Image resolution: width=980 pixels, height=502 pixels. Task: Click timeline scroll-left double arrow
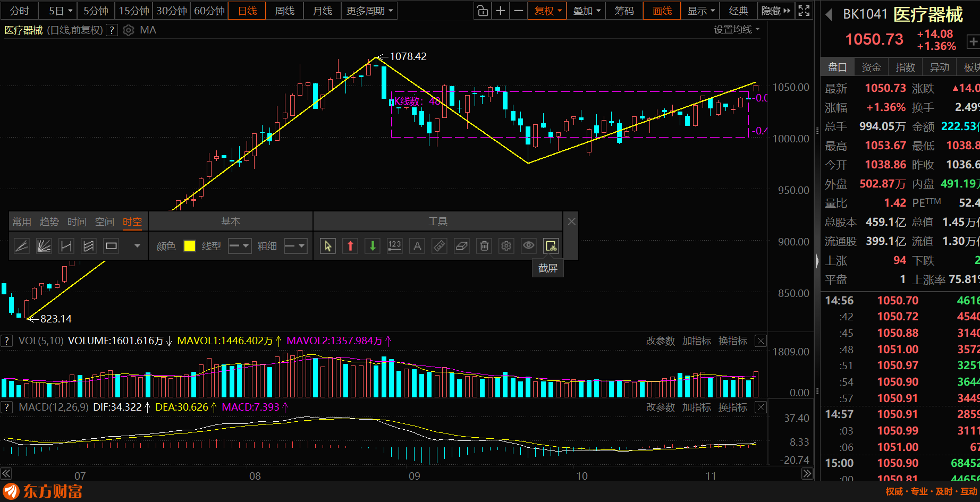[6, 474]
